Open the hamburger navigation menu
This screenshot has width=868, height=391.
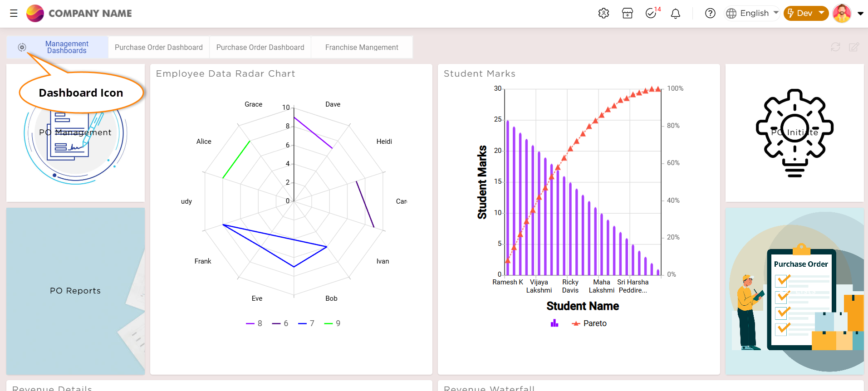14,13
